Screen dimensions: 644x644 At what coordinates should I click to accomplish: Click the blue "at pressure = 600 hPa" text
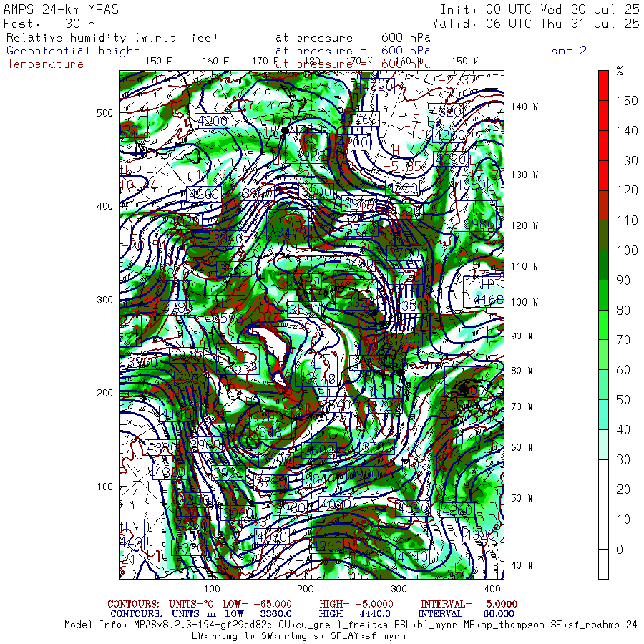(x=353, y=51)
